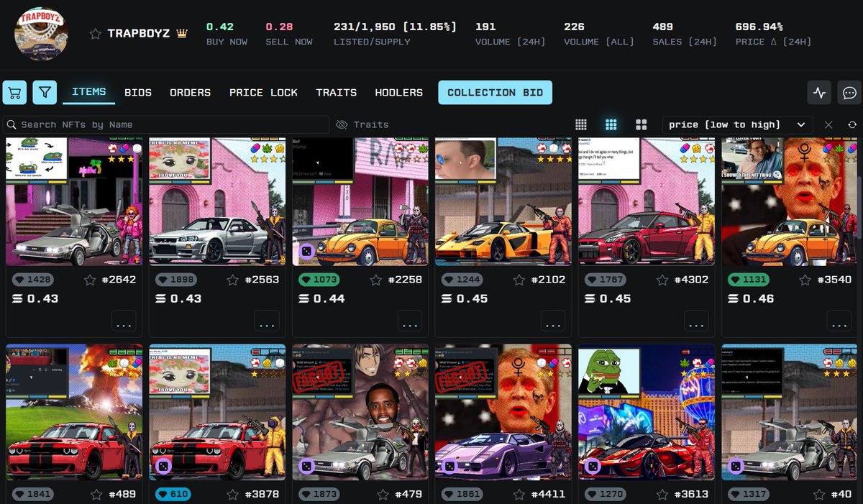Open the TRAPBOYZ collection logo
863x504 pixels.
pyautogui.click(x=41, y=33)
